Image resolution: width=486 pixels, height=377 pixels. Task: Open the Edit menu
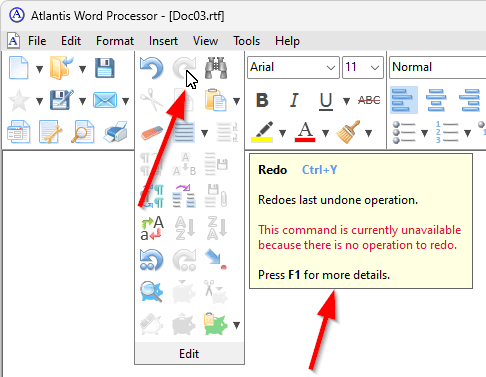[71, 41]
